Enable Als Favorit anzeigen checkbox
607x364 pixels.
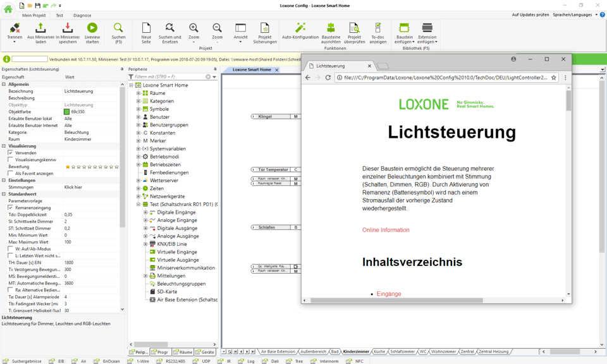pyautogui.click(x=11, y=173)
